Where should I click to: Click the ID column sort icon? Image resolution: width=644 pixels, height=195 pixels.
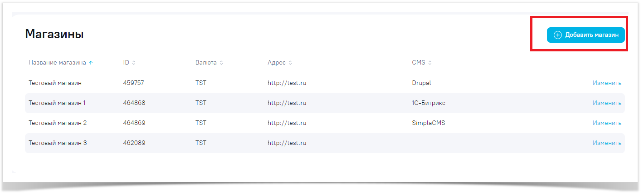134,63
